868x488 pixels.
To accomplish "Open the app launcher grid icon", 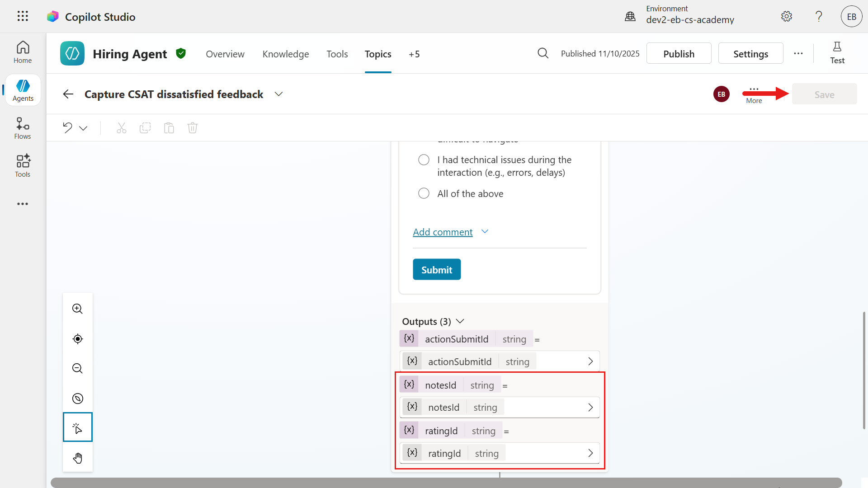I will click(23, 16).
